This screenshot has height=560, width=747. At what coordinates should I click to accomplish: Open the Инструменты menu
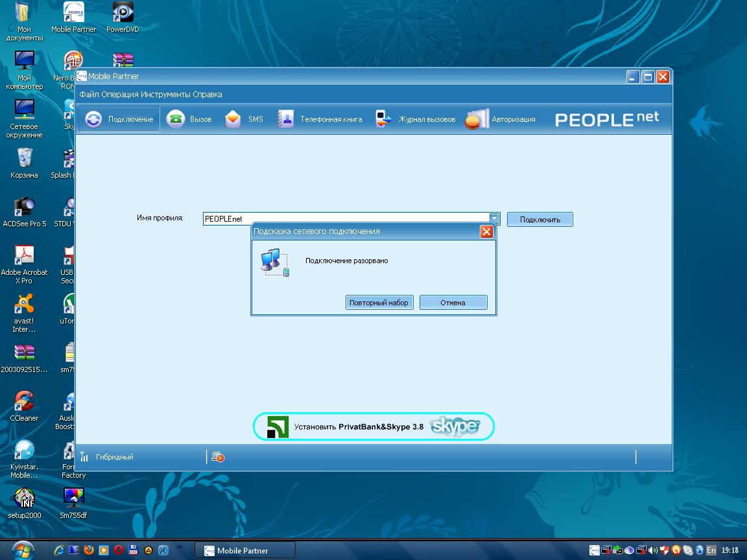[x=165, y=94]
